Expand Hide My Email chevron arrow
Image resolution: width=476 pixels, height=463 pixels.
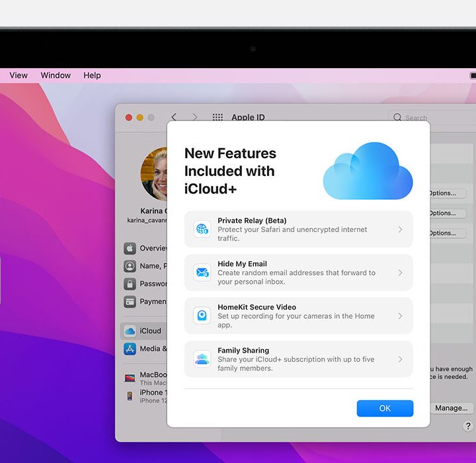400,273
